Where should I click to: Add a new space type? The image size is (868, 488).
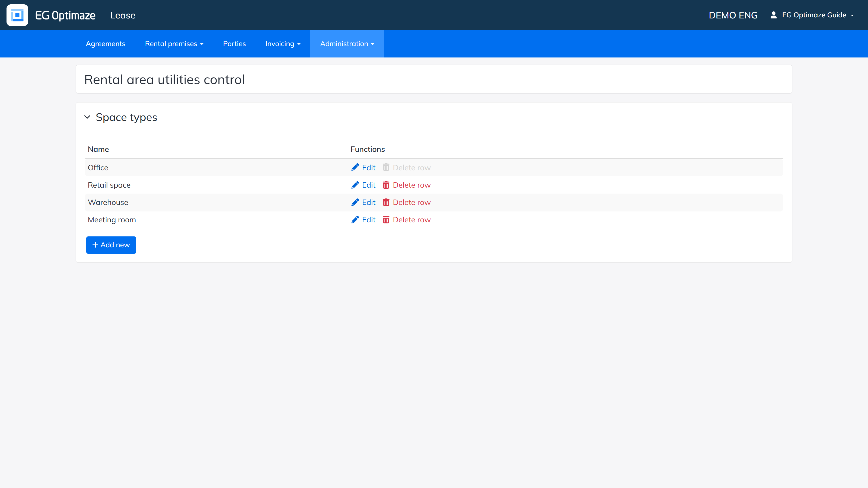pos(111,245)
